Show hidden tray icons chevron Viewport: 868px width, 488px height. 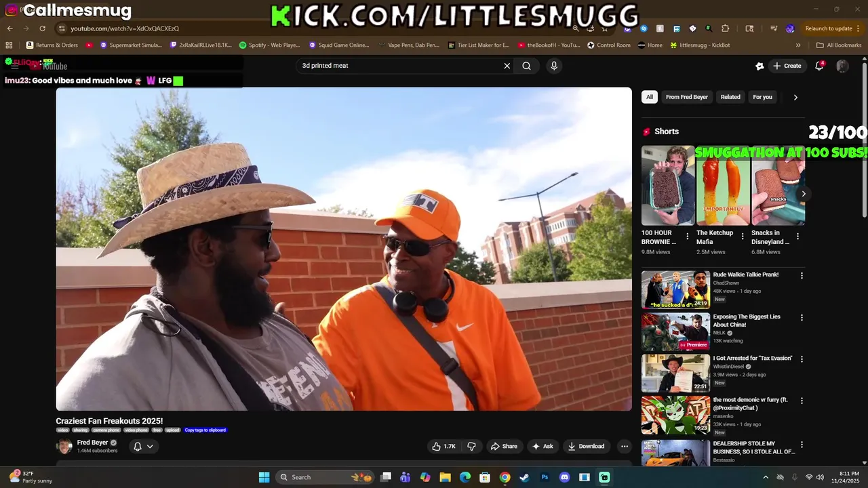tap(766, 477)
